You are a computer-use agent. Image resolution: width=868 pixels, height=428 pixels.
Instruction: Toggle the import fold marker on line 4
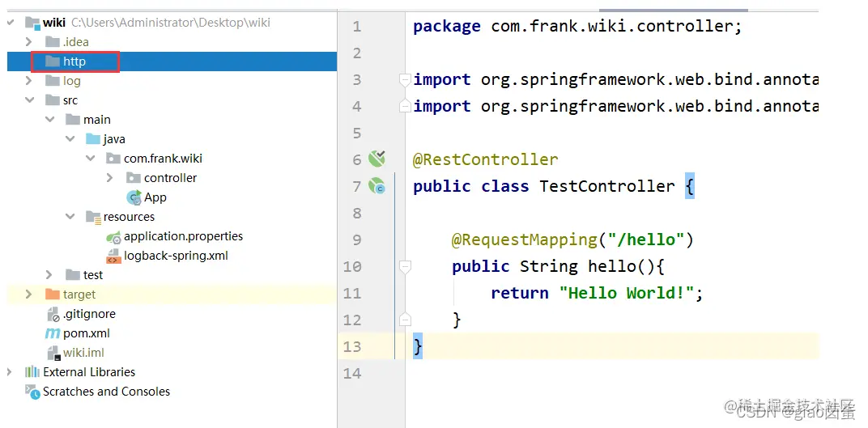pyautogui.click(x=405, y=106)
